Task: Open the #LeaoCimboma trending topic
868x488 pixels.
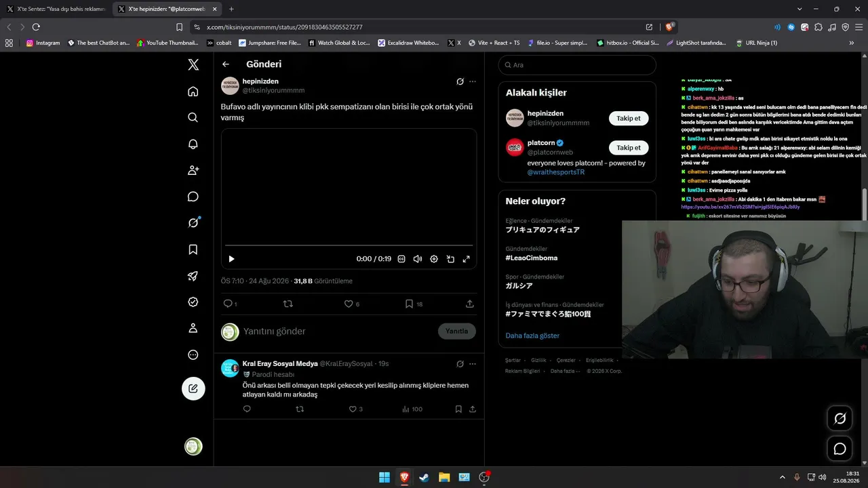Action: 532,258
